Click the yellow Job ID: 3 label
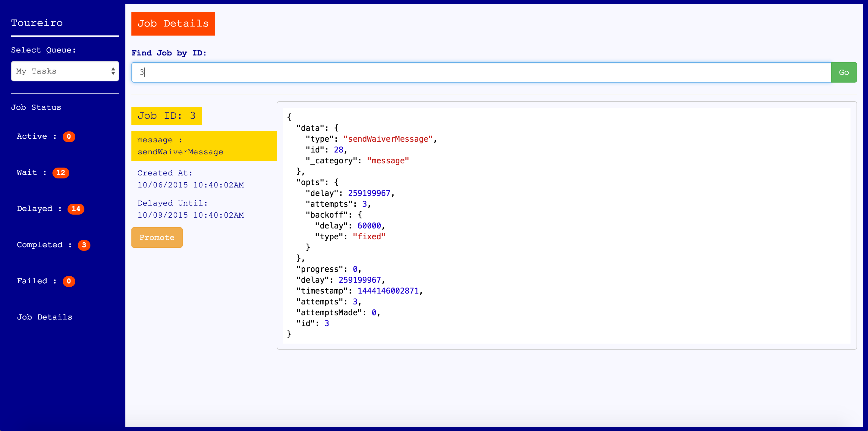This screenshot has height=431, width=868. 166,116
